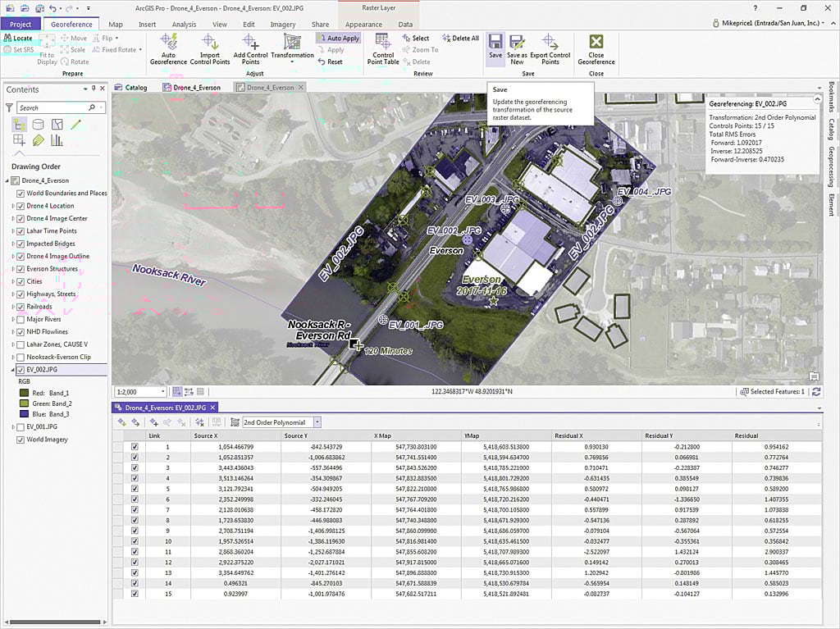
Task: Toggle EV_002.JPG layer visibility
Action: (21, 370)
